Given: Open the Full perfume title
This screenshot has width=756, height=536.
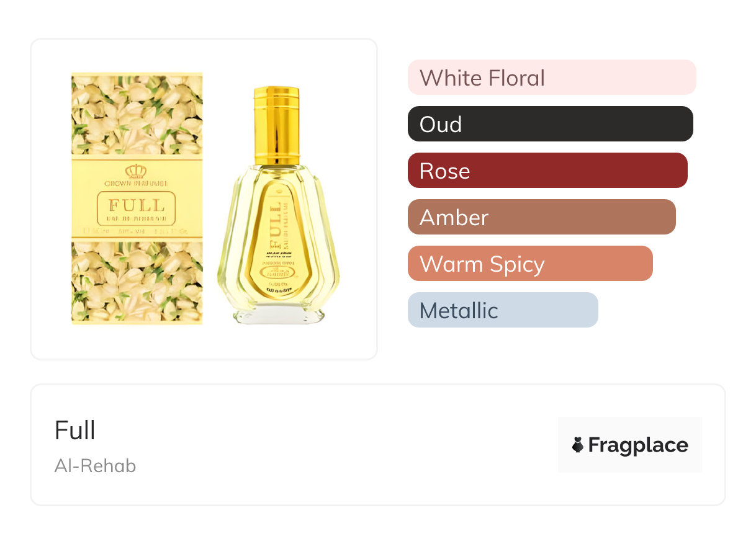Looking at the screenshot, I should coord(75,431).
